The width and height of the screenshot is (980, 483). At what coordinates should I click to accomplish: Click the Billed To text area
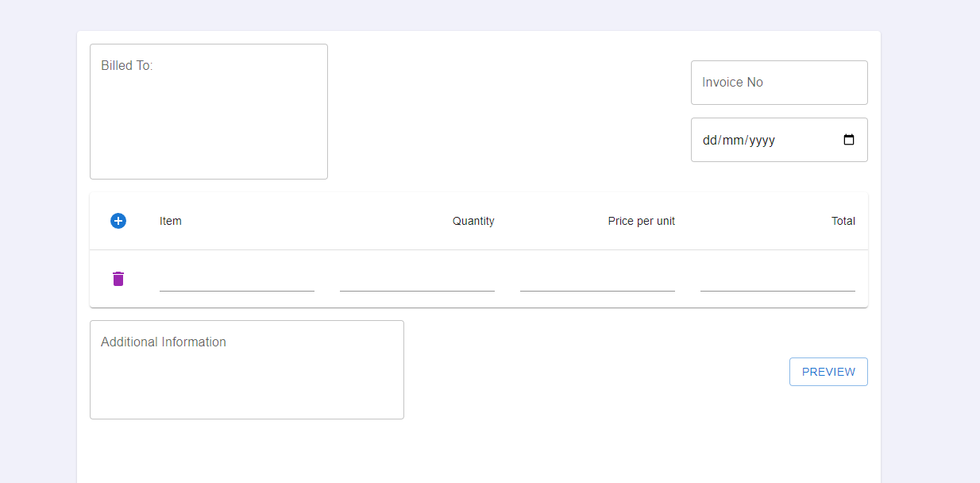pyautogui.click(x=208, y=111)
